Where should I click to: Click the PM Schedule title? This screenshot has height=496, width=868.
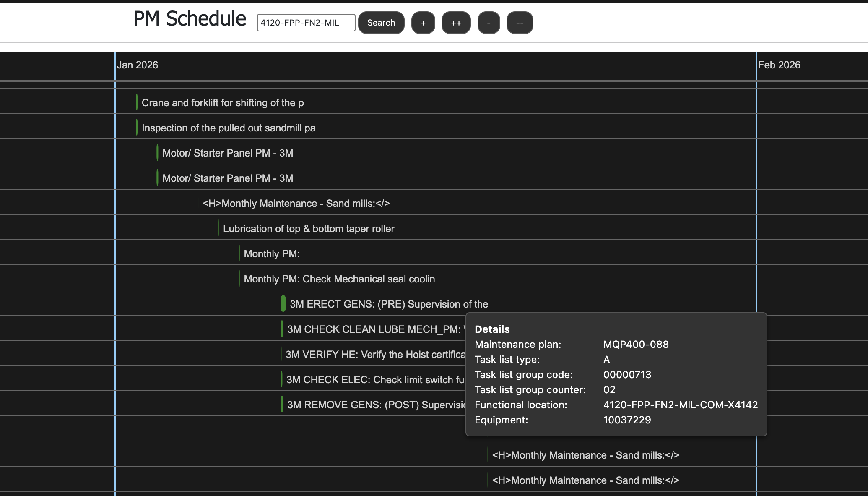pos(190,18)
